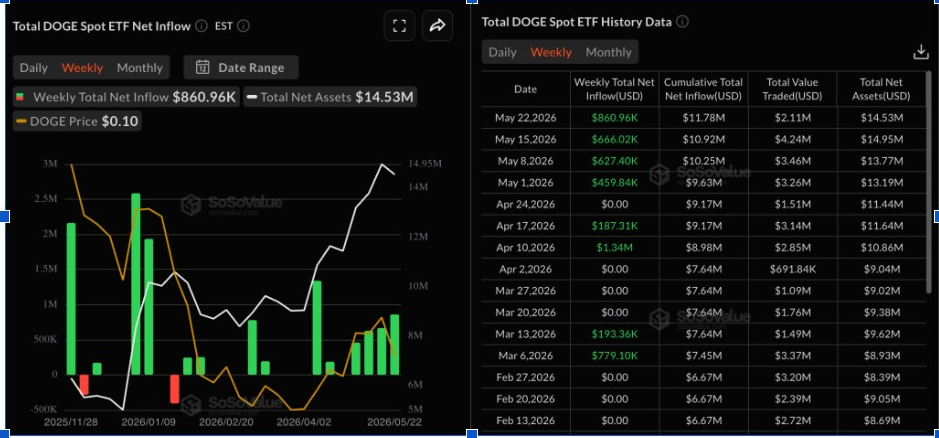Click the calendar icon in Date Range
The width and height of the screenshot is (939, 438).
point(203,68)
